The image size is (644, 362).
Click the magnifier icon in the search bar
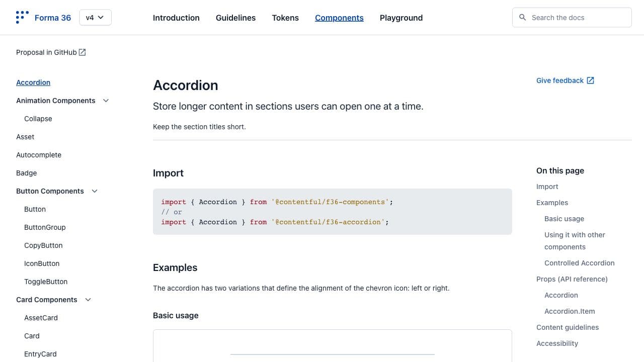tap(523, 17)
